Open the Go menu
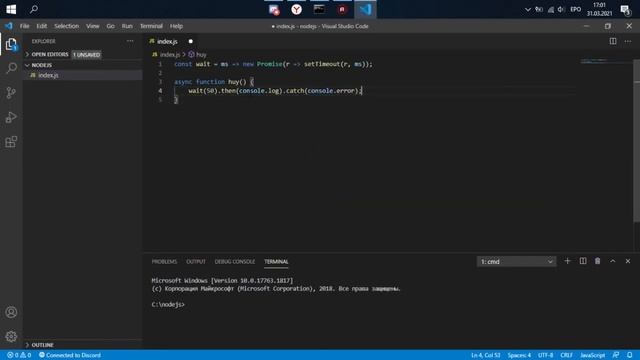This screenshot has height=360, width=640. [110, 26]
